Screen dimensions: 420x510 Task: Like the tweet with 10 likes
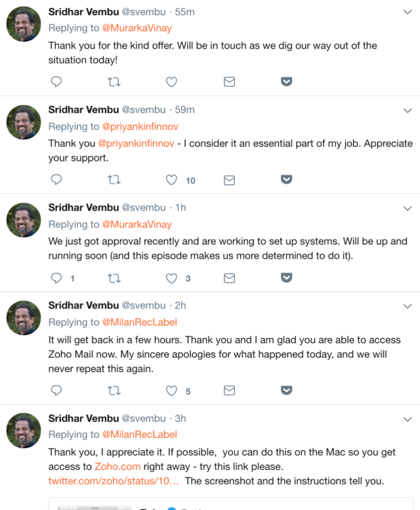[171, 180]
